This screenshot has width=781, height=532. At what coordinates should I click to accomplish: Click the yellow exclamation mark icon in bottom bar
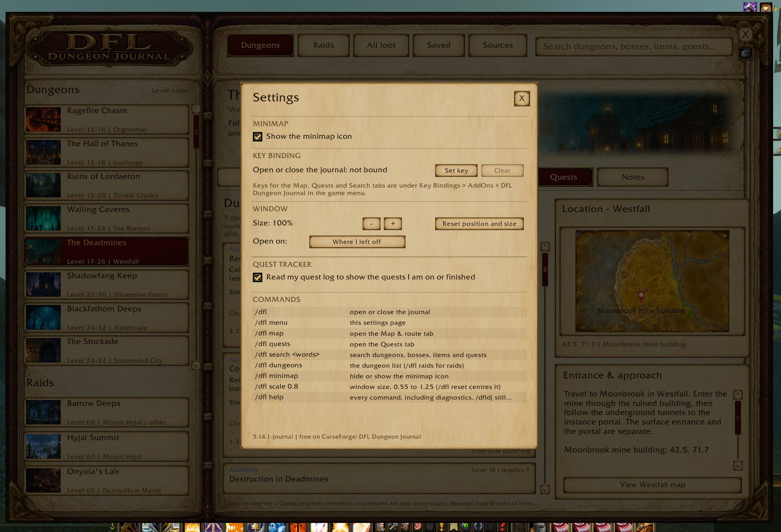pyautogui.click(x=441, y=527)
